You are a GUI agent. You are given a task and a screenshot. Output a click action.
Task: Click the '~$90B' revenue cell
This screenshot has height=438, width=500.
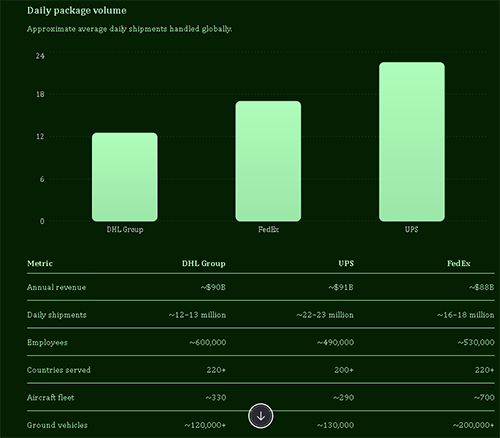point(213,287)
